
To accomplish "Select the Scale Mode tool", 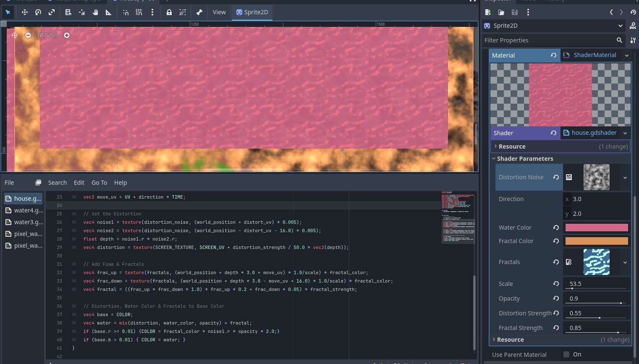I will tap(52, 12).
